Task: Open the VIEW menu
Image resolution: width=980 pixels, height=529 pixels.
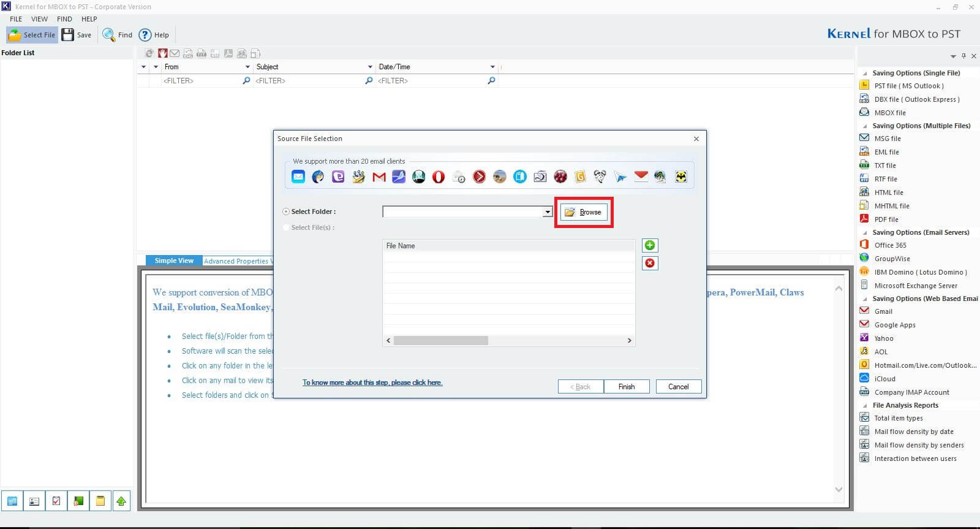Action: (39, 19)
